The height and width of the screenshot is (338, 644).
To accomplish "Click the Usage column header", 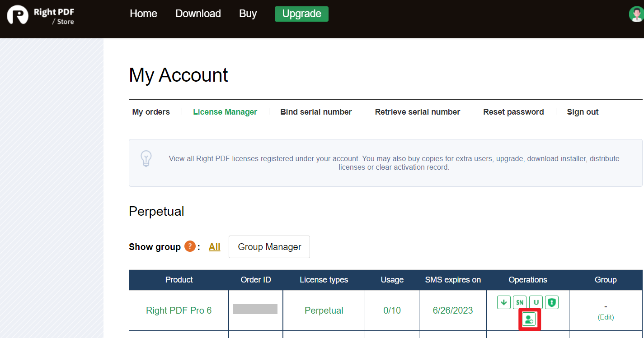I will pos(392,280).
